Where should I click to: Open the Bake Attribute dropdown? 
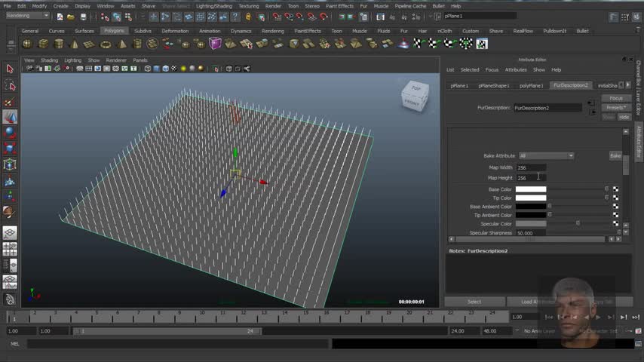[x=546, y=155]
